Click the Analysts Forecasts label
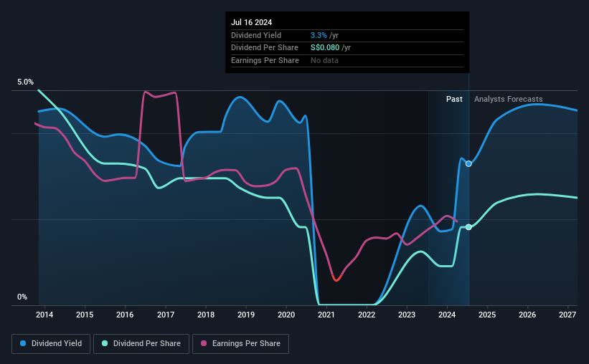 pyautogui.click(x=508, y=99)
